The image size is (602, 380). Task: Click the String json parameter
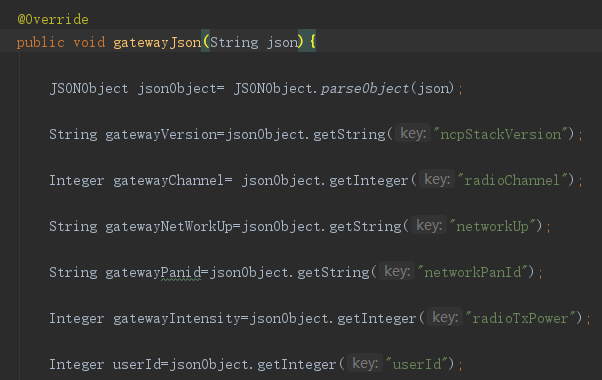254,42
